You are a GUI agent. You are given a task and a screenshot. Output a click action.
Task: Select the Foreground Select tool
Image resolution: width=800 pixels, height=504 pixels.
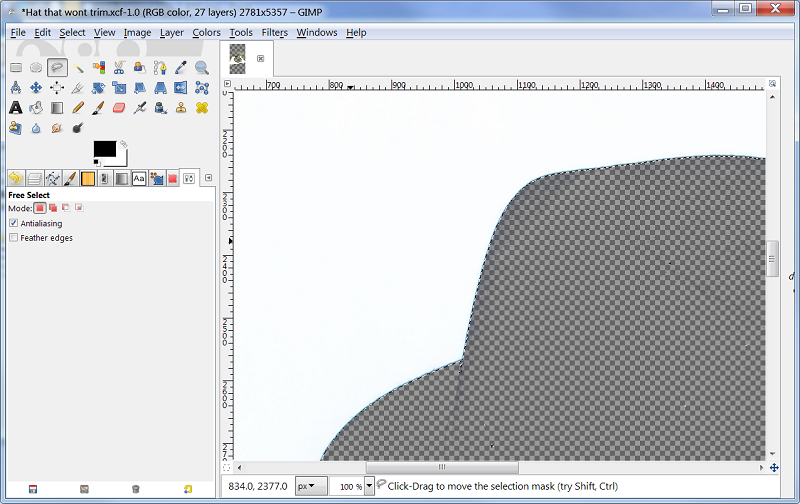(140, 67)
